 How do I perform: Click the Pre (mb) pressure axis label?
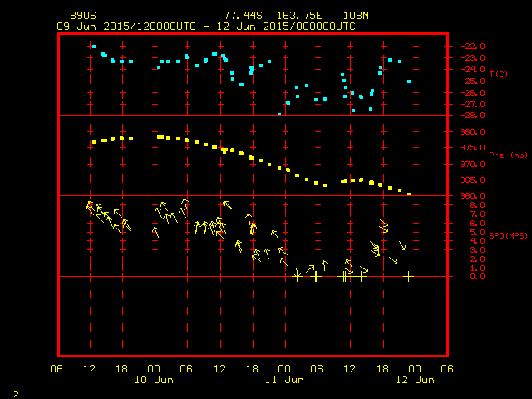508,155
